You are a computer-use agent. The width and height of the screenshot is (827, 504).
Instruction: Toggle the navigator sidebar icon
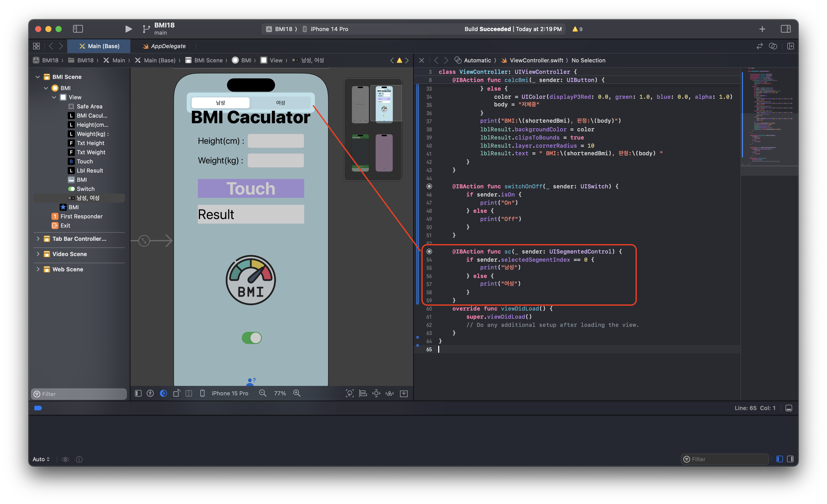tap(78, 29)
